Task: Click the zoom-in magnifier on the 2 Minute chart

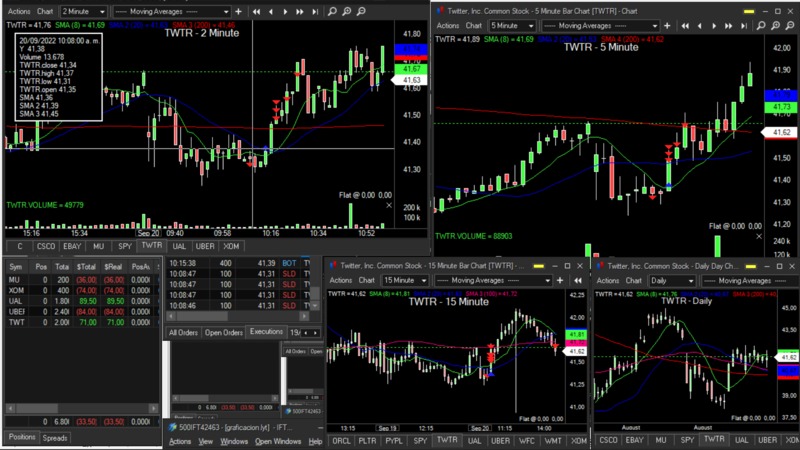Action: click(x=346, y=11)
